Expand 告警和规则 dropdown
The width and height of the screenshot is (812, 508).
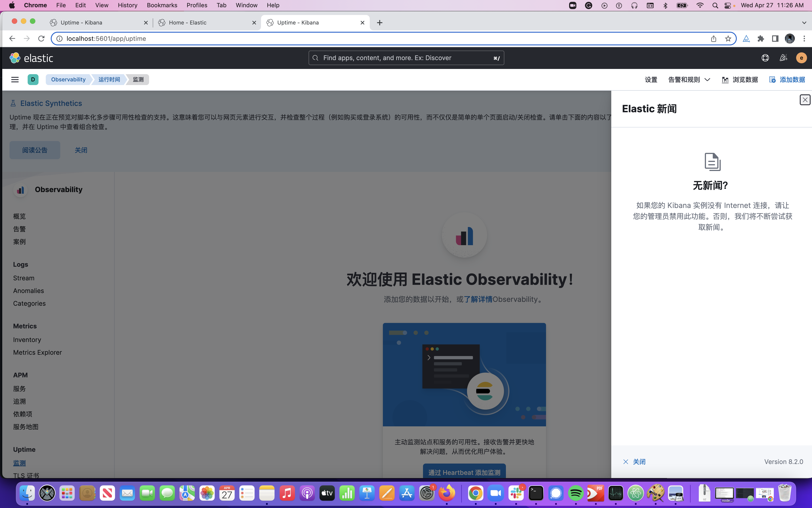point(689,80)
